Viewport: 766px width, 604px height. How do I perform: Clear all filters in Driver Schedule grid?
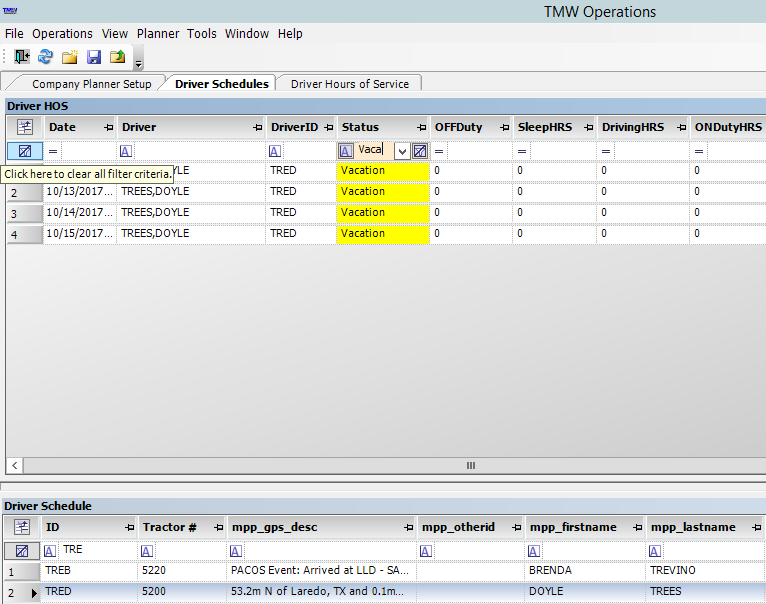click(22, 551)
